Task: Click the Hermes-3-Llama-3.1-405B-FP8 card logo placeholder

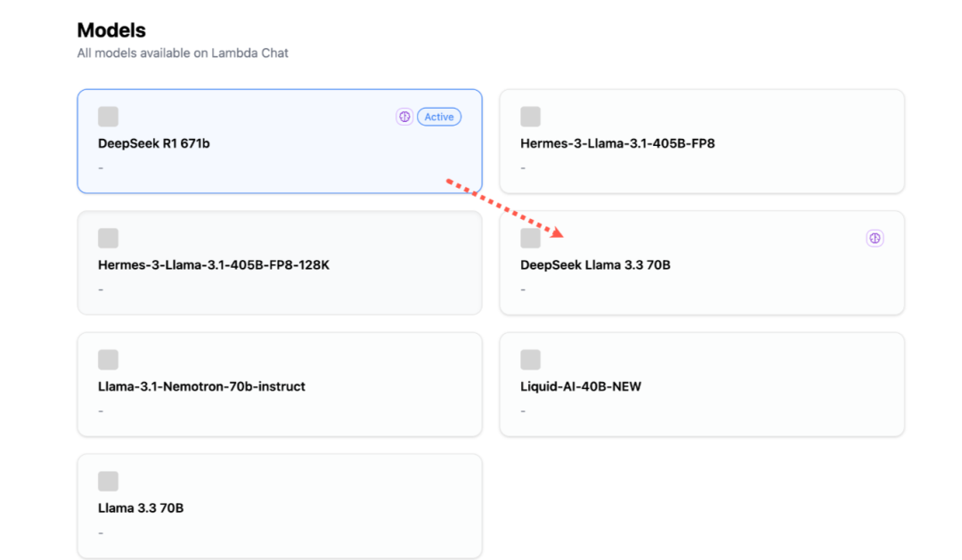Action: click(530, 117)
